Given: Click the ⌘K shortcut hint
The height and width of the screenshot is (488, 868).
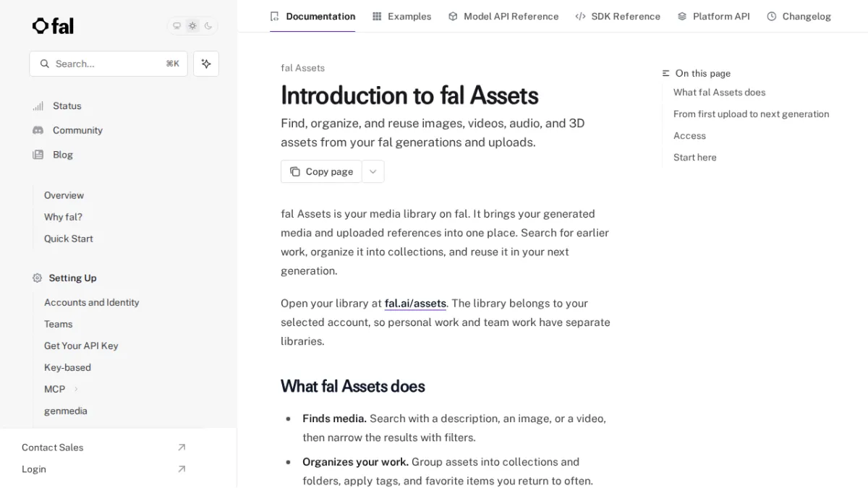Looking at the screenshot, I should coord(172,64).
